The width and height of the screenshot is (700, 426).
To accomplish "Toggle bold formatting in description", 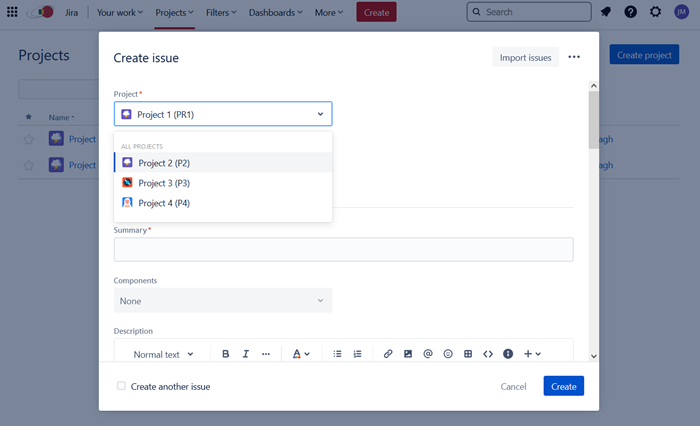I will pyautogui.click(x=225, y=354).
